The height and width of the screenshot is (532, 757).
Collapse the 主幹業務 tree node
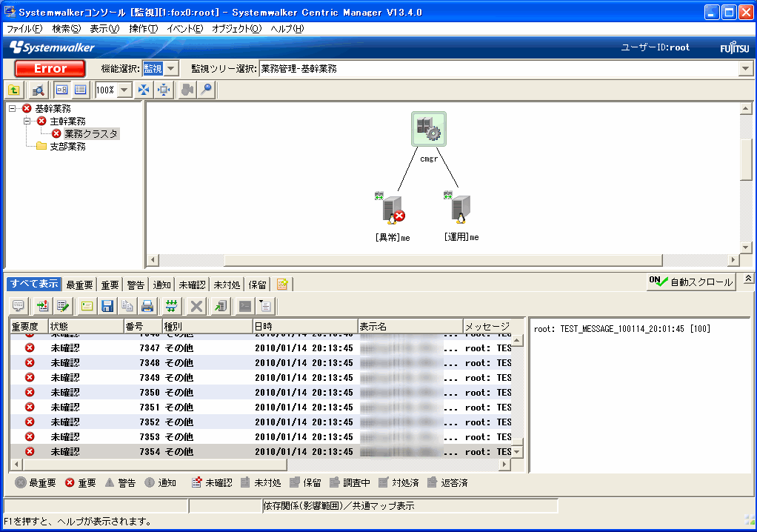[x=27, y=122]
